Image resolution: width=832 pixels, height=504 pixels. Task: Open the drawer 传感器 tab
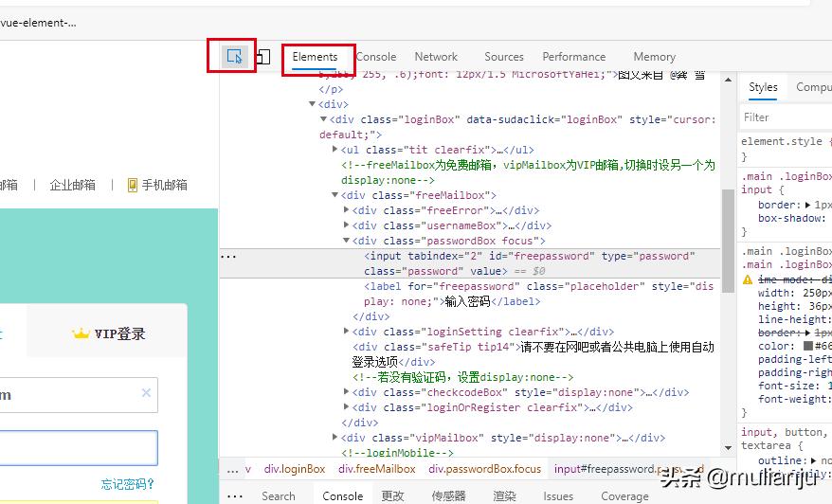(448, 496)
